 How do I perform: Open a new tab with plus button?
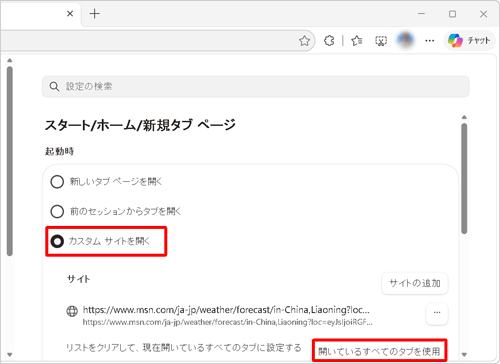coord(95,14)
